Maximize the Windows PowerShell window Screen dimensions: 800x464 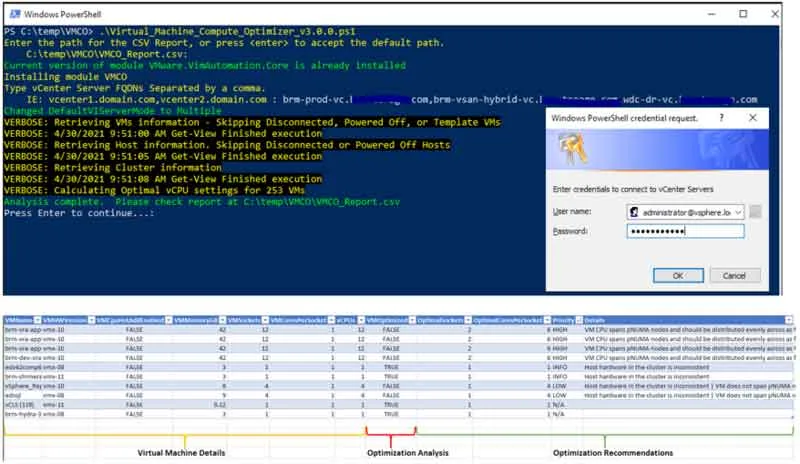743,14
